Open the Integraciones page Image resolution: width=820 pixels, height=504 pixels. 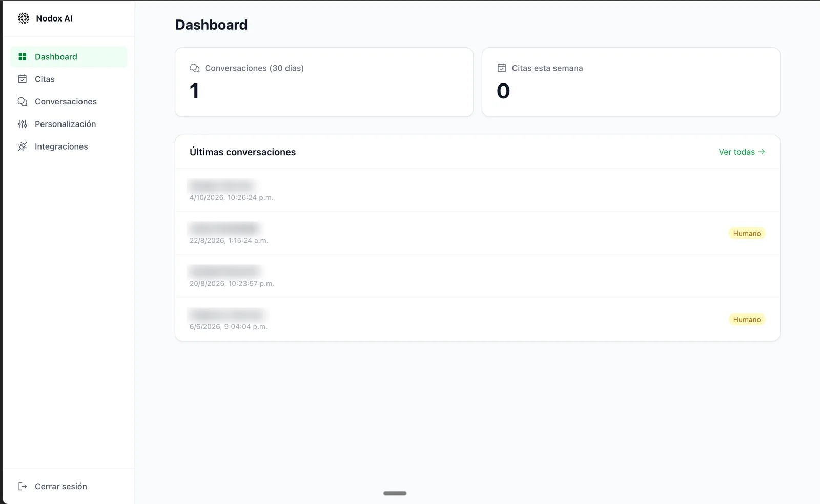(69, 146)
